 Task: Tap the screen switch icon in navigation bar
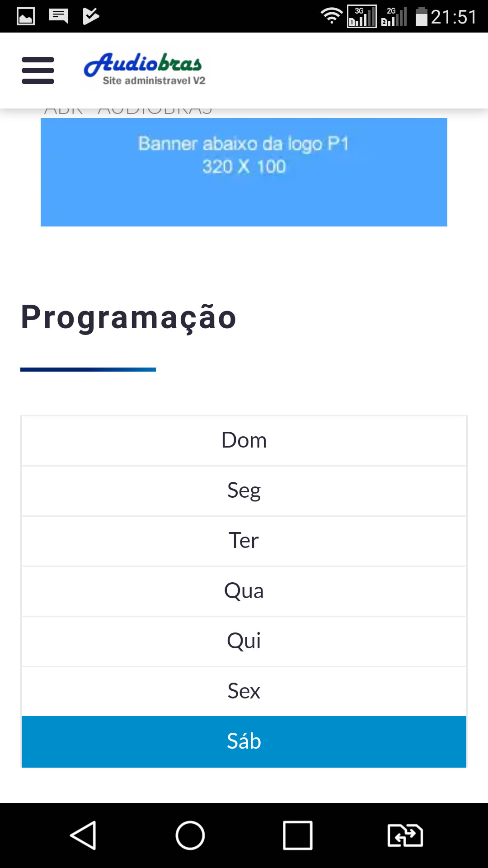point(405,835)
